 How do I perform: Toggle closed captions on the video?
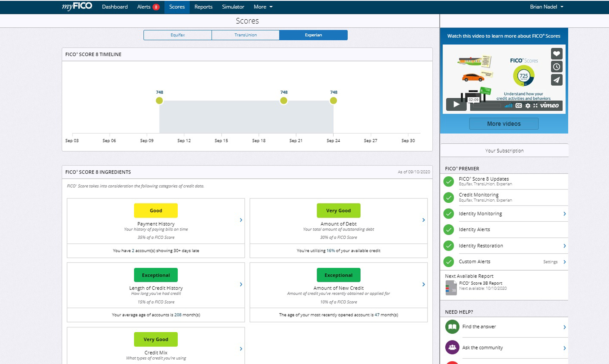coord(519,106)
